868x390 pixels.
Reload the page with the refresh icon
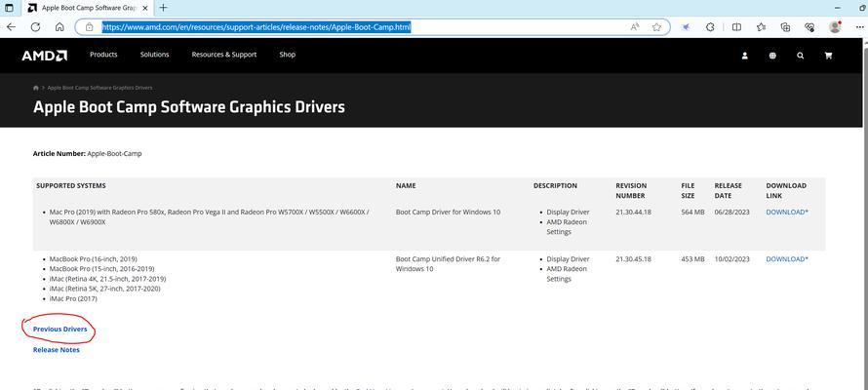coord(35,27)
